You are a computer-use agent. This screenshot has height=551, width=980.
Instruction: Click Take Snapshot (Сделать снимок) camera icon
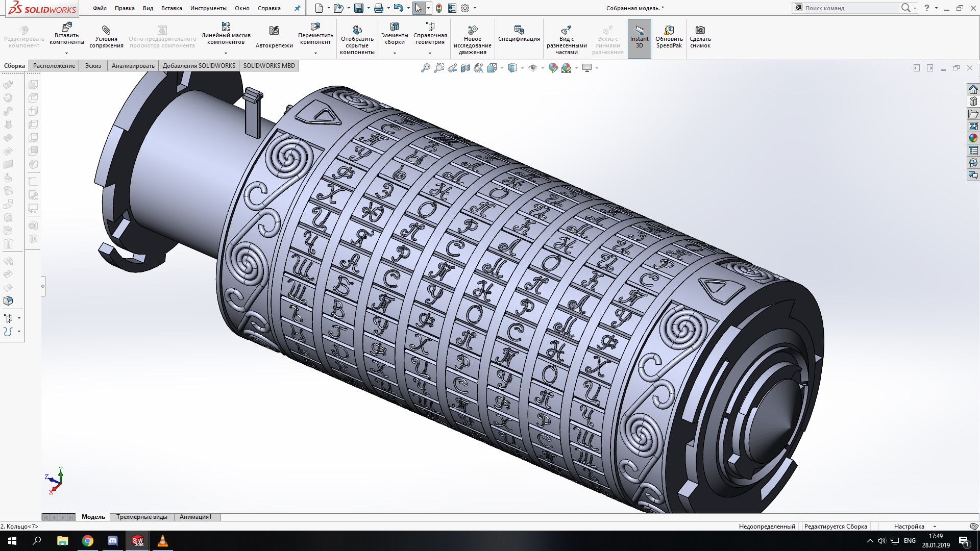[x=700, y=30]
